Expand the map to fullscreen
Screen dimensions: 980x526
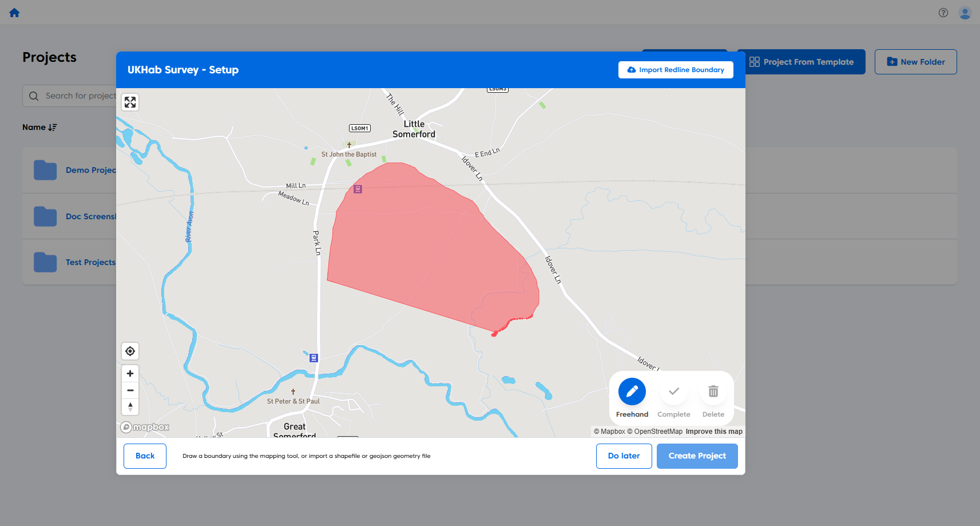pyautogui.click(x=130, y=102)
